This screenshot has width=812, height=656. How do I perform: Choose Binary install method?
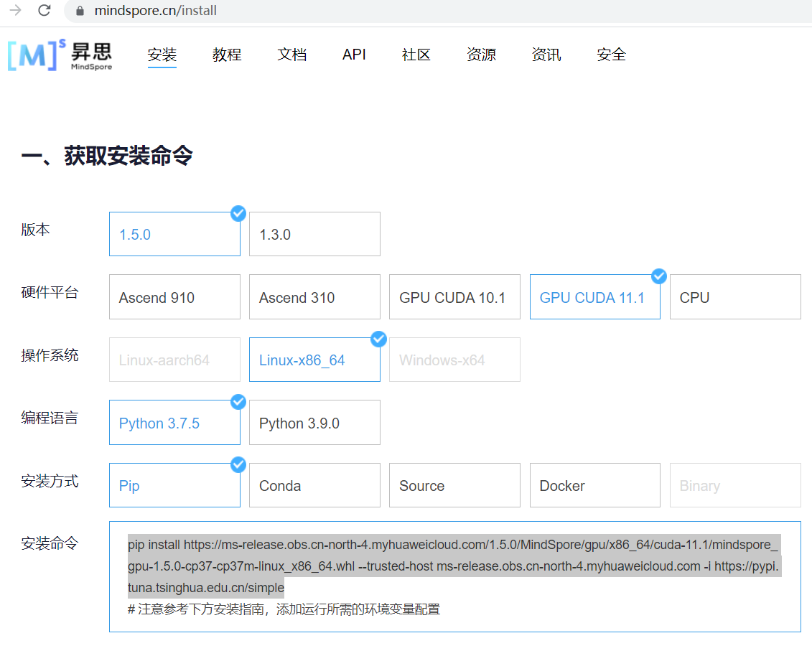(x=735, y=485)
